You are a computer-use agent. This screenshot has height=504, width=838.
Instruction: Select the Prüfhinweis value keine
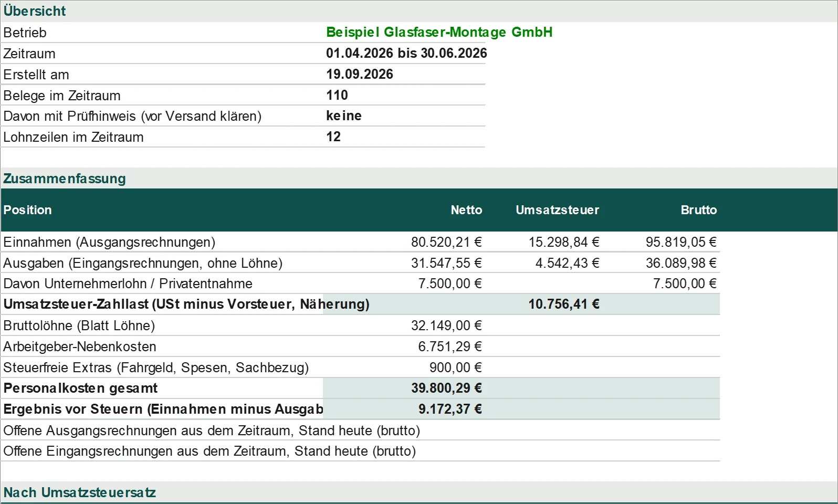click(x=344, y=115)
